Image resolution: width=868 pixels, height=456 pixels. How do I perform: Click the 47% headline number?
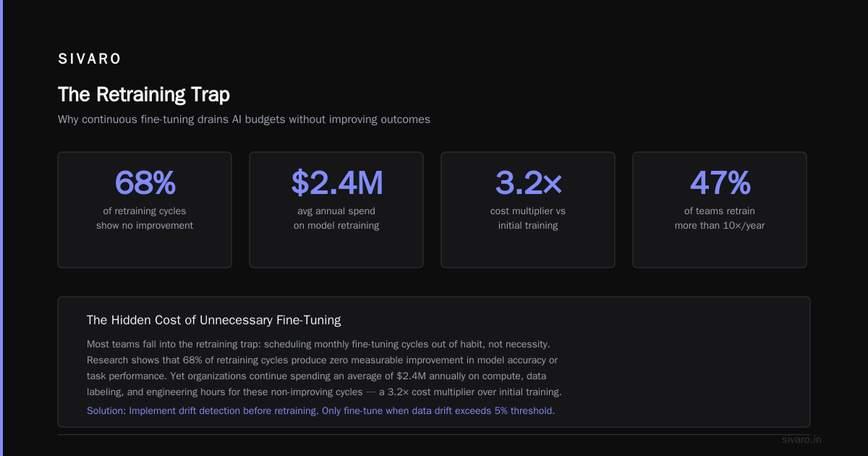point(720,183)
